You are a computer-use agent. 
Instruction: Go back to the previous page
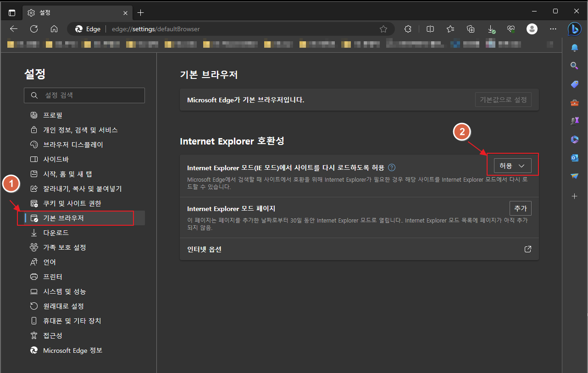(x=14, y=29)
